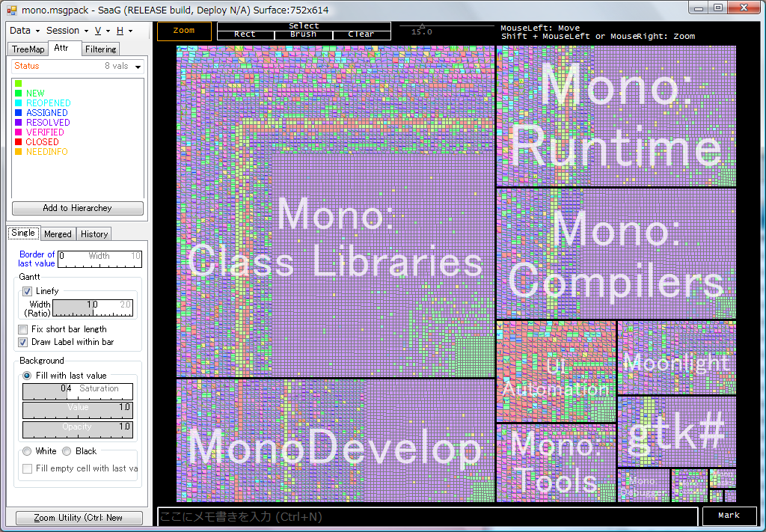Minimize the SaaG window
This screenshot has width=766, height=532.
(x=699, y=7)
